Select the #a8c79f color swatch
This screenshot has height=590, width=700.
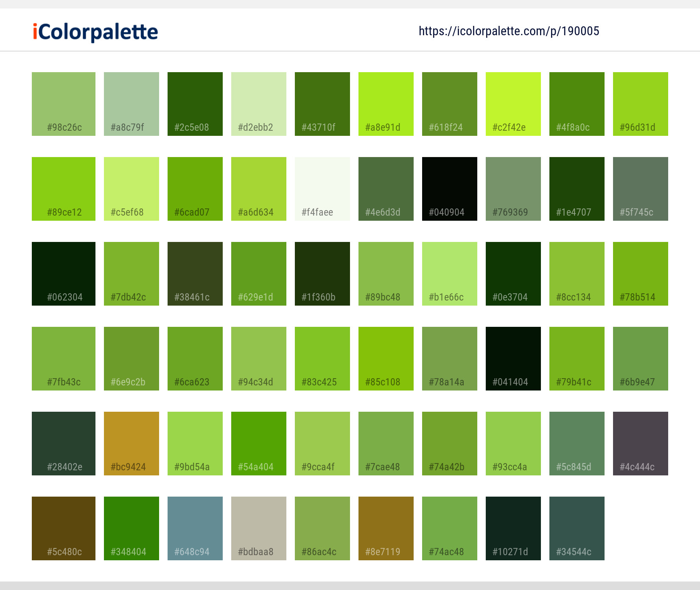[x=132, y=104]
